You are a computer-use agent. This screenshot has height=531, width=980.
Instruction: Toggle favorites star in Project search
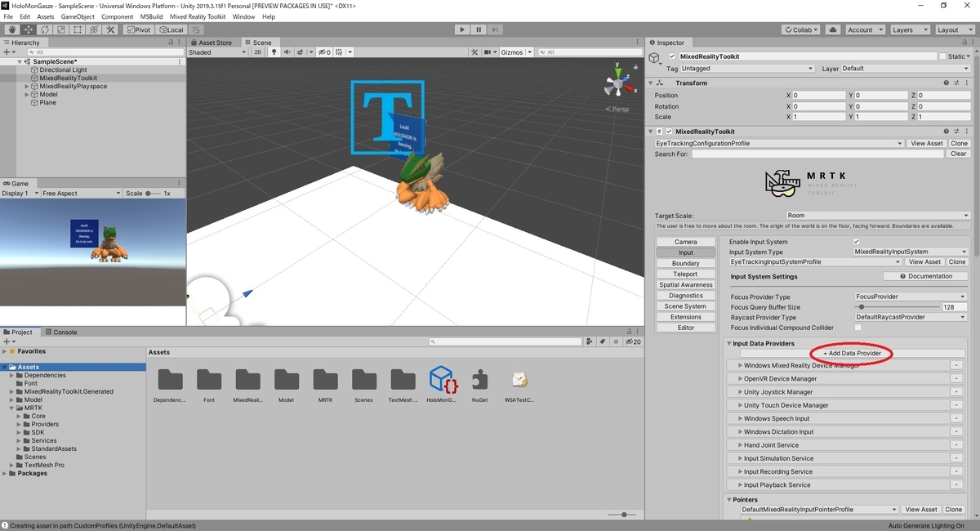615,341
